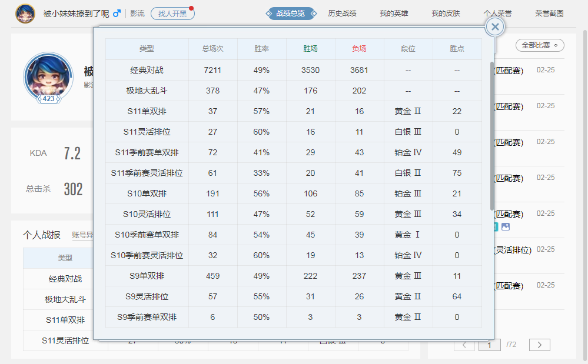This screenshot has width=588, height=364.
Task: Select the S10灵活排位 row
Action: click(294, 214)
